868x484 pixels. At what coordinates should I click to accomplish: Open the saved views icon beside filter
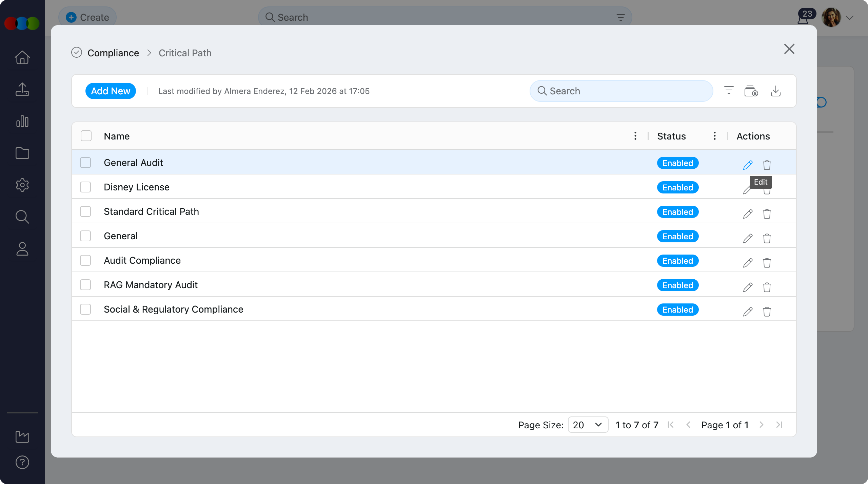(x=751, y=91)
